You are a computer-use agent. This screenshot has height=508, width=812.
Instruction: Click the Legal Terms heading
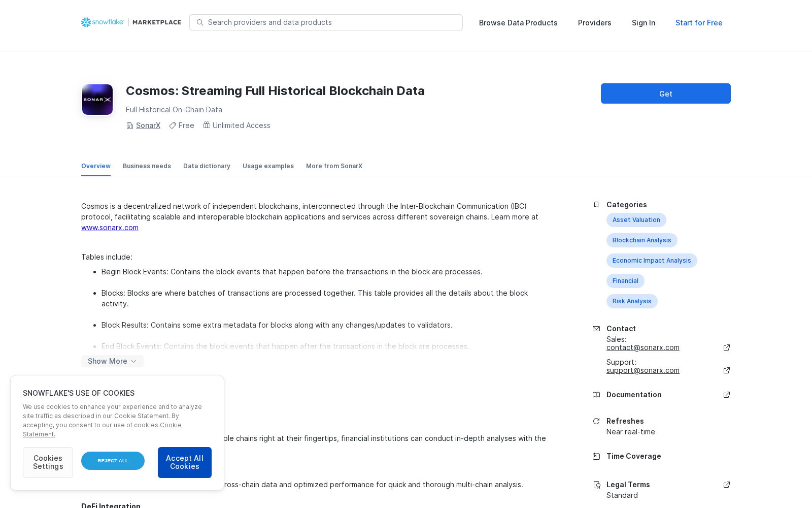click(628, 485)
